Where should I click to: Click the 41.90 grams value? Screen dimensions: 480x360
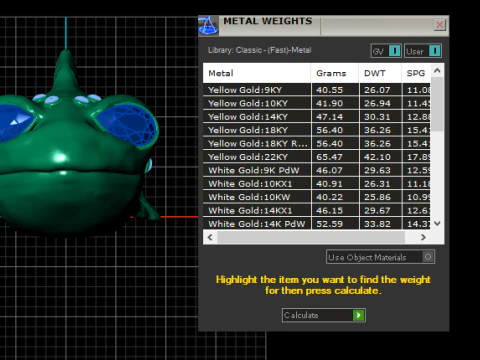(x=329, y=103)
